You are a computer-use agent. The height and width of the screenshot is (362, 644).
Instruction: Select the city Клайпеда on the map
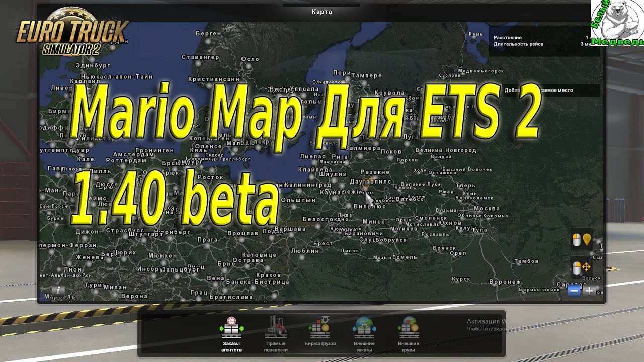pyautogui.click(x=315, y=169)
